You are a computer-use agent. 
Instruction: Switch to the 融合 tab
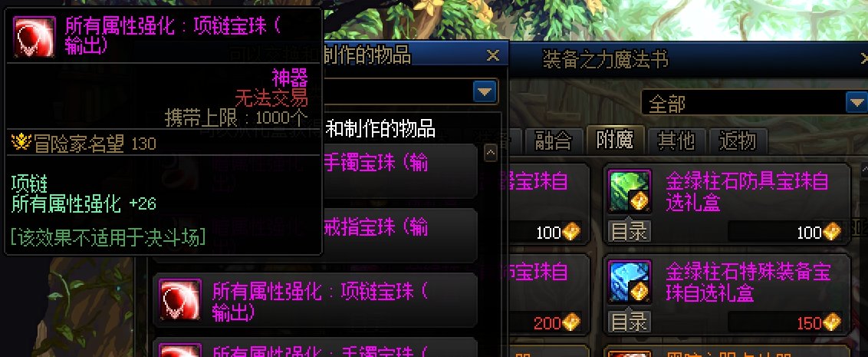coord(554,140)
